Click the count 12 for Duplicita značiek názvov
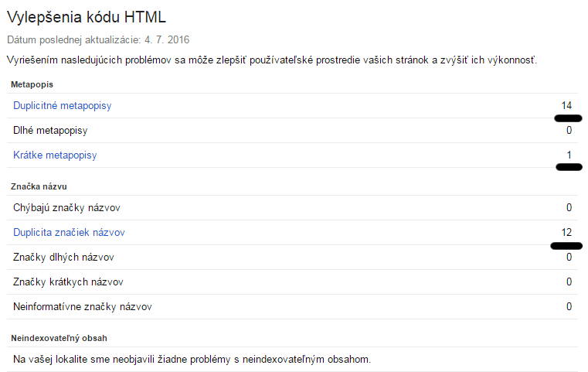Viewport: 588px width, 372px height. pyautogui.click(x=566, y=232)
